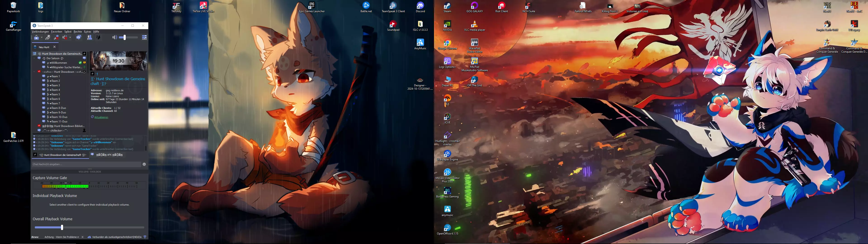Open Borderless Gaming desktop icon

447,192
